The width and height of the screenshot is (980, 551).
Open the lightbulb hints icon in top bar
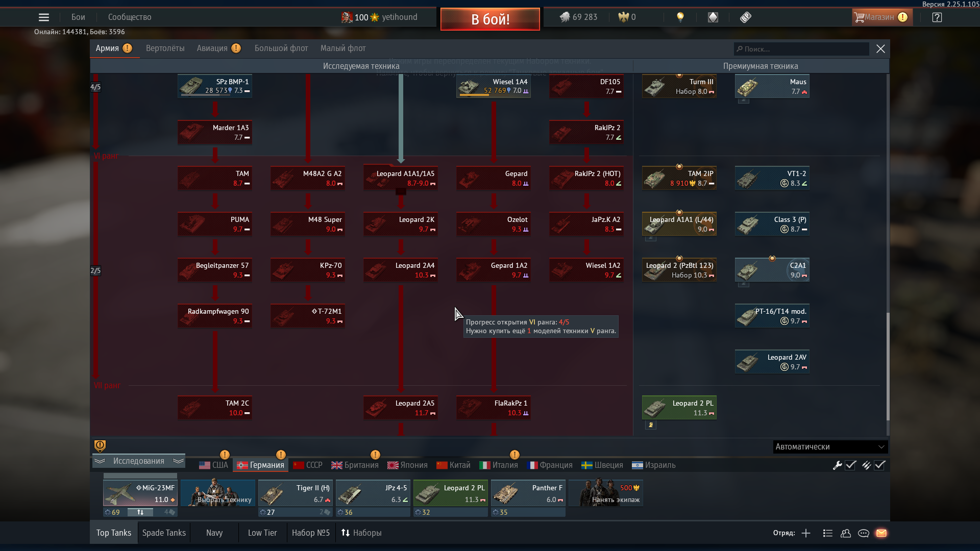pos(680,17)
